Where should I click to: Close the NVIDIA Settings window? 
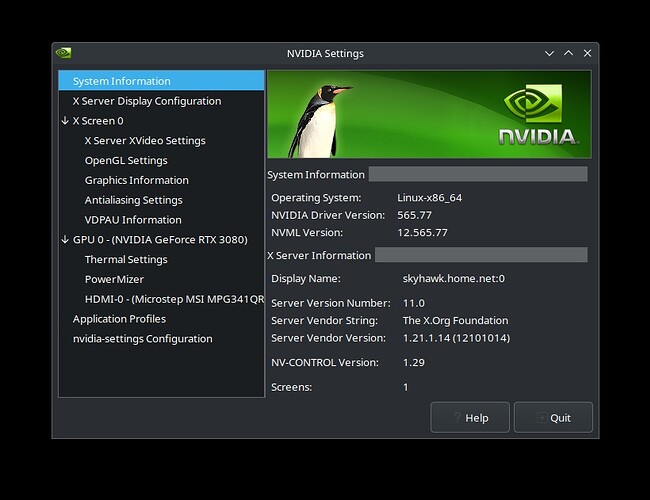tap(587, 53)
